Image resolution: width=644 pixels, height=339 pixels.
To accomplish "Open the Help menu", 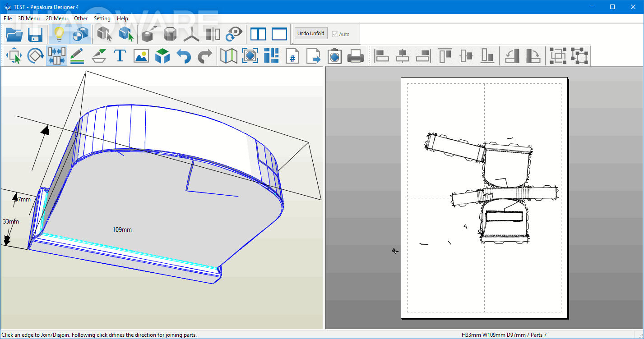I will (x=122, y=18).
